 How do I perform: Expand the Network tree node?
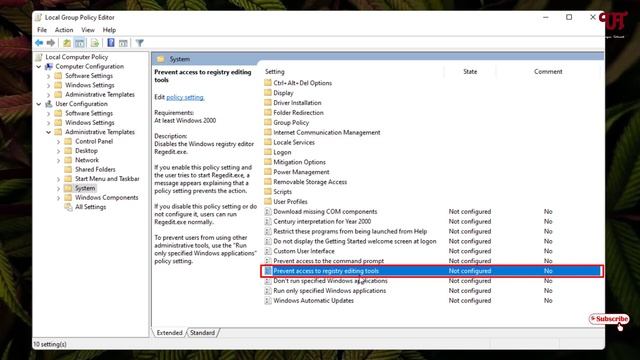click(58, 160)
